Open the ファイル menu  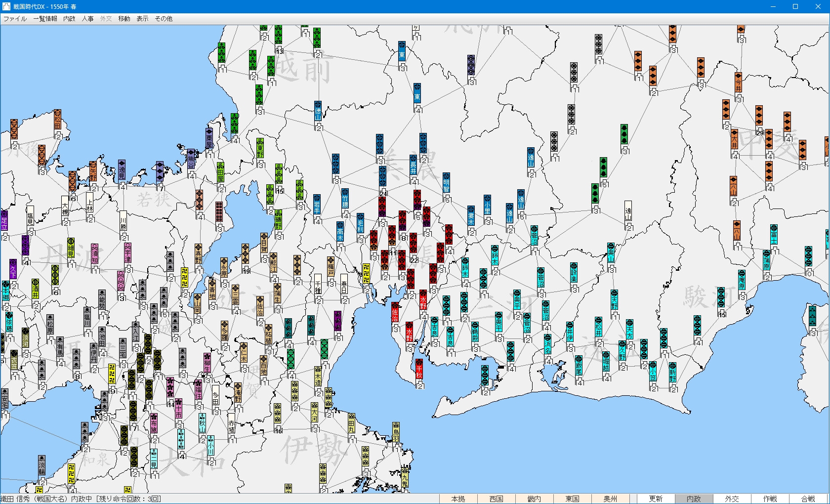[15, 19]
